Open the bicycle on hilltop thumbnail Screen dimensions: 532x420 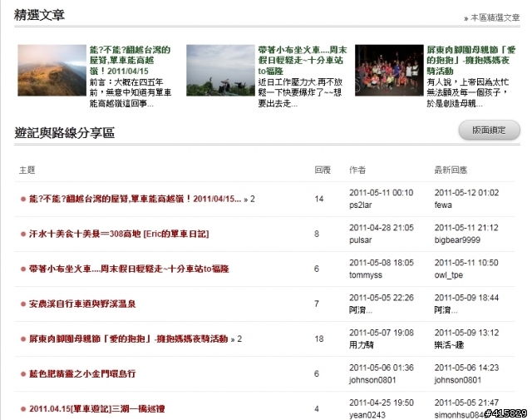pos(220,71)
